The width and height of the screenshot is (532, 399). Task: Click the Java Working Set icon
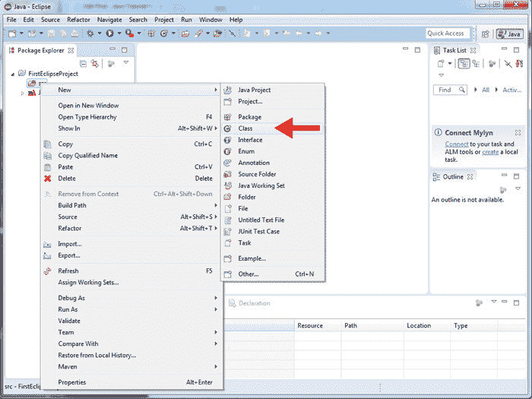[x=228, y=186]
